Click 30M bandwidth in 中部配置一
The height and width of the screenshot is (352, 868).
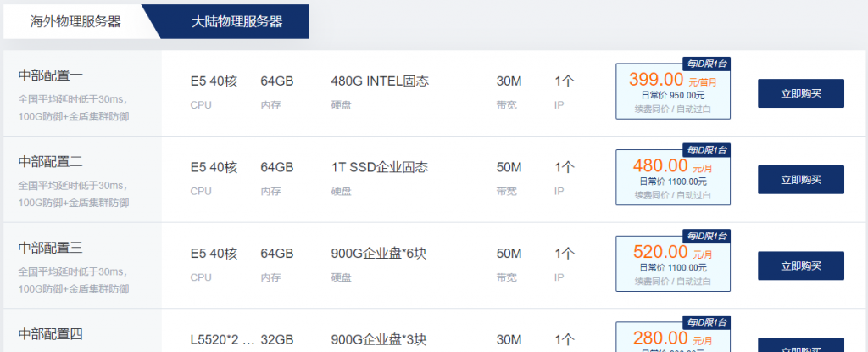[x=509, y=81]
